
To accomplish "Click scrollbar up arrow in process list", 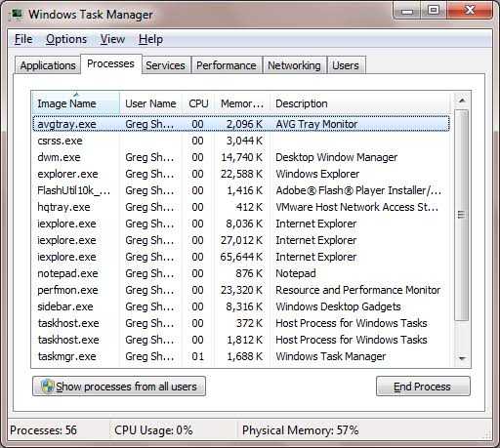I will [462, 101].
